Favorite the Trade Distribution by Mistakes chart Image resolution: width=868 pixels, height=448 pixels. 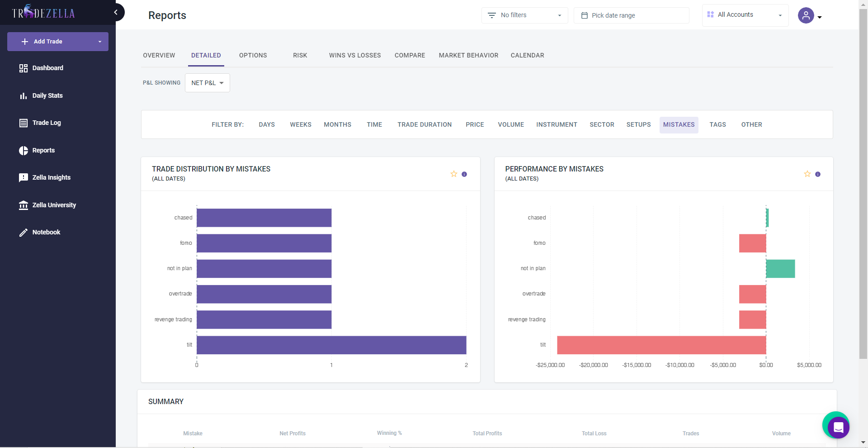point(454,174)
